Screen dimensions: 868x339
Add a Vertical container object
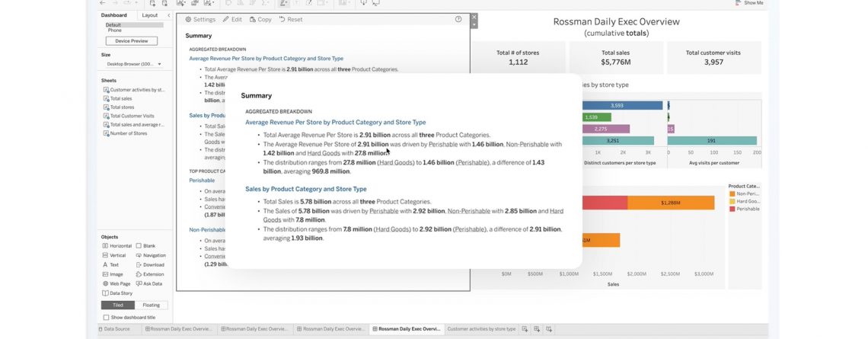pyautogui.click(x=114, y=255)
